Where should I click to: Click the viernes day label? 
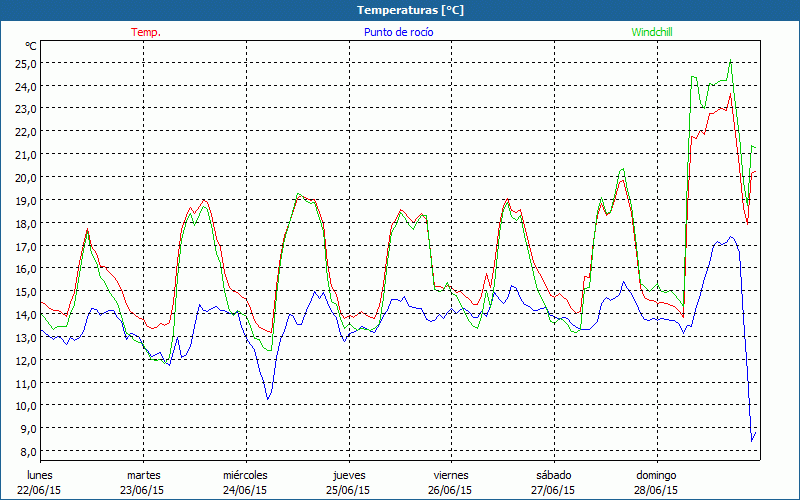coord(451,475)
